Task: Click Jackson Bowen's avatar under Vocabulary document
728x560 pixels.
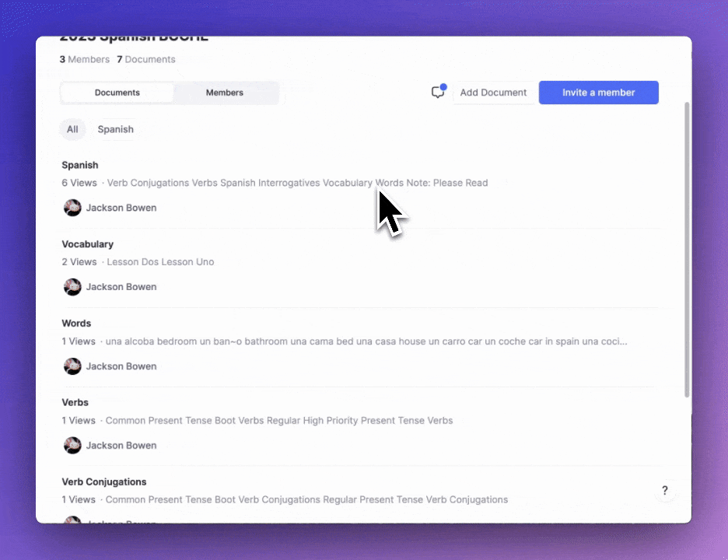Action: coord(72,287)
